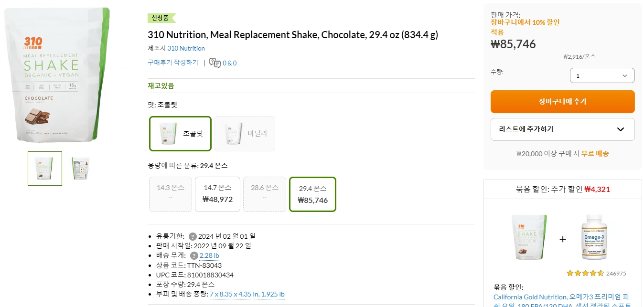
Task: Select the 14.7 온스 size option
Action: click(217, 194)
